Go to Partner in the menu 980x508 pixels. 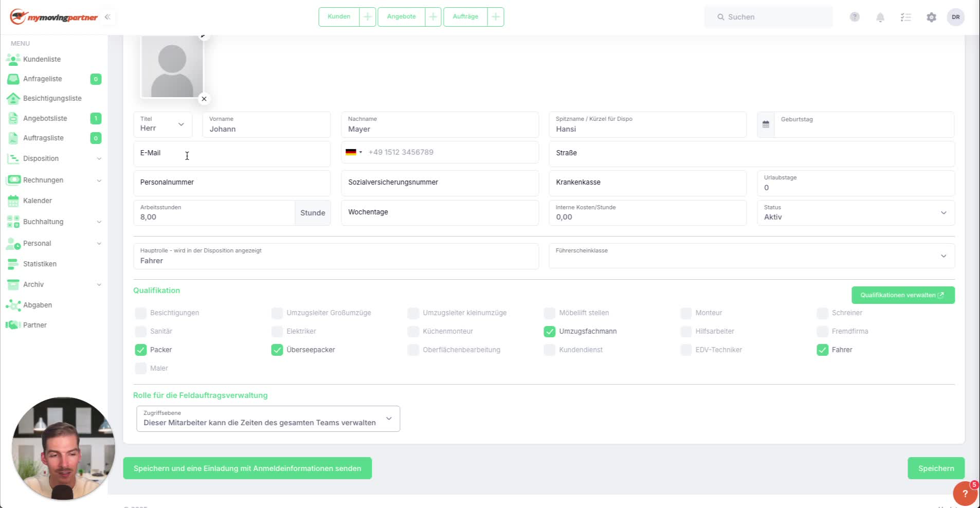tap(35, 325)
